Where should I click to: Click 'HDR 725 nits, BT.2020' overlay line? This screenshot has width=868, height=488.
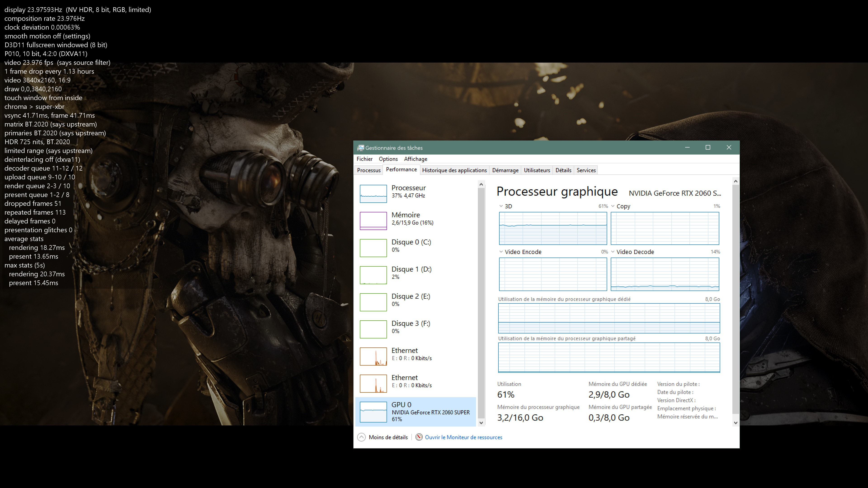(x=37, y=142)
